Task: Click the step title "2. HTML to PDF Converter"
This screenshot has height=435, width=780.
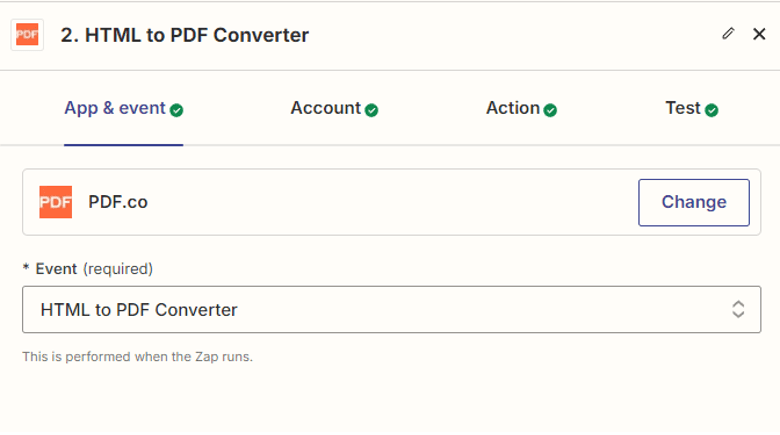Action: [x=185, y=35]
